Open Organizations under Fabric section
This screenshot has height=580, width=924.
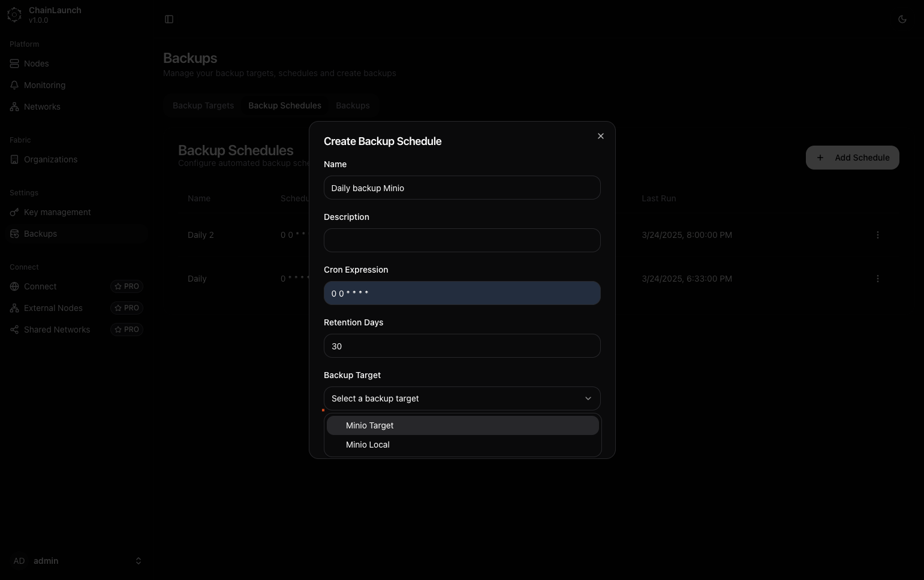click(x=50, y=159)
